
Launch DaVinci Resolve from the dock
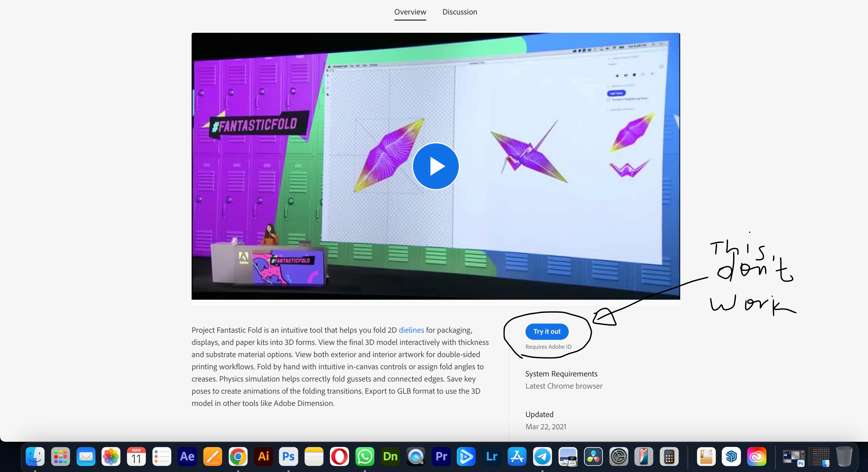click(x=593, y=456)
